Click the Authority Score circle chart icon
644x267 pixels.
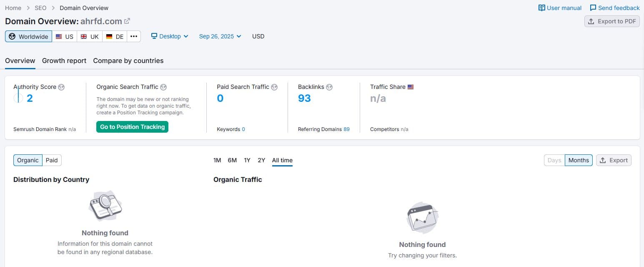18,98
